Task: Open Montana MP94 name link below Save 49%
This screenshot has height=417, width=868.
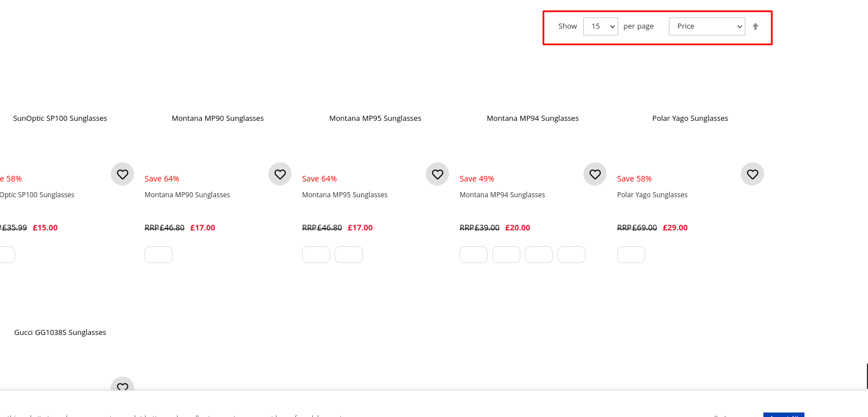Action: [x=502, y=195]
